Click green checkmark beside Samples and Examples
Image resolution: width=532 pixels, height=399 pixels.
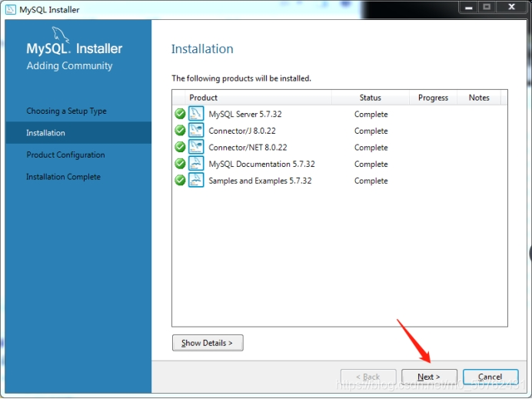[x=180, y=180]
